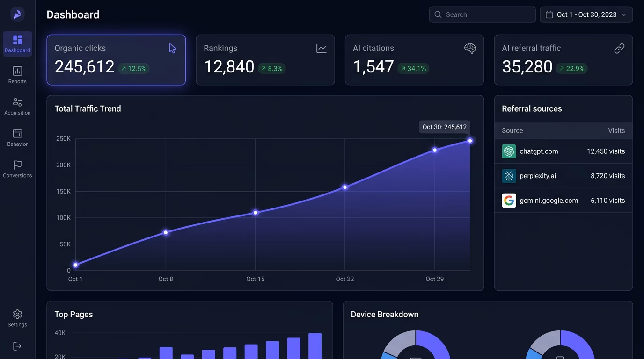The width and height of the screenshot is (644, 359).
Task: Click the Oct 1 data point on chart
Action: click(75, 265)
